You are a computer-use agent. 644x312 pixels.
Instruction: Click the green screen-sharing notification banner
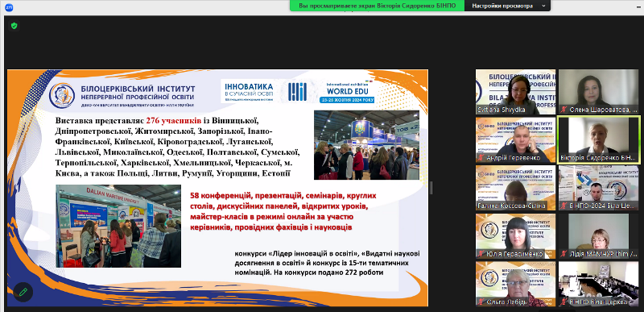click(377, 6)
